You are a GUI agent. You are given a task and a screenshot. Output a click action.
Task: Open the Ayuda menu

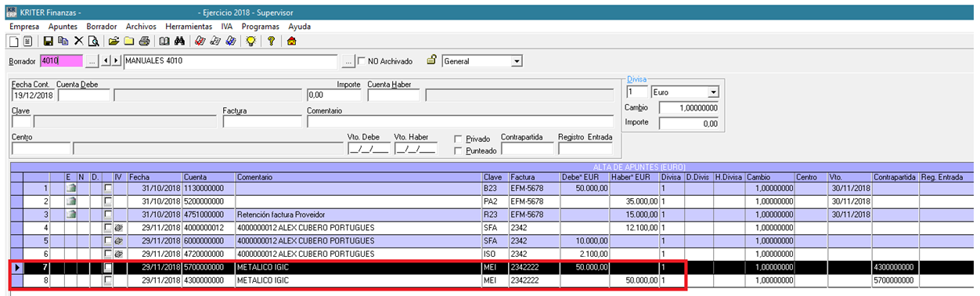[x=300, y=26]
